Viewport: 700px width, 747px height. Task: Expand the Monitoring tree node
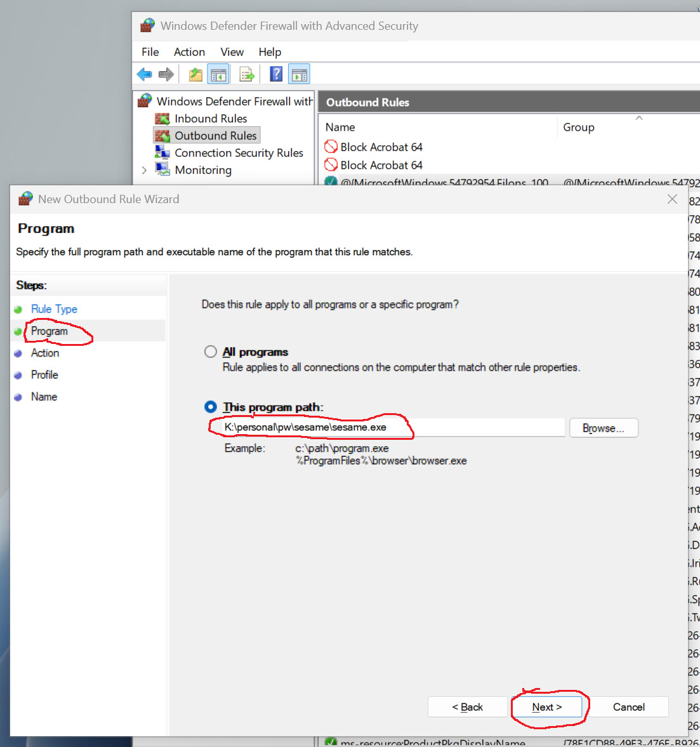pyautogui.click(x=145, y=170)
